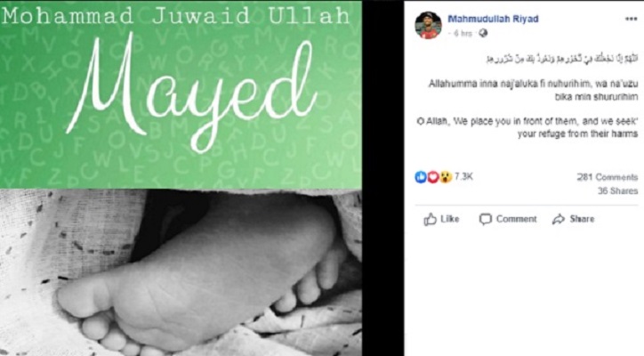This screenshot has height=356, width=644.
Task: Click the green Mayed name banner image
Action: 181,94
